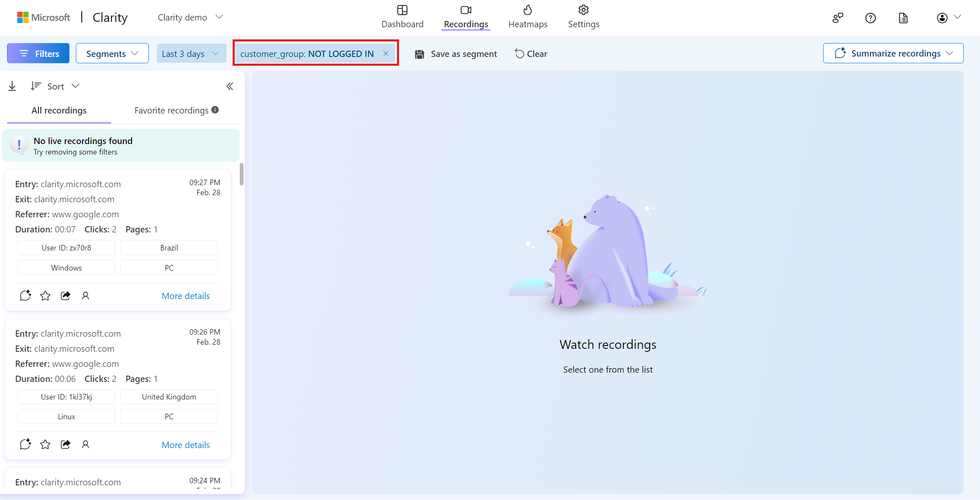Open the help question mark icon
Screen dimensions: 980x500
[x=870, y=18]
